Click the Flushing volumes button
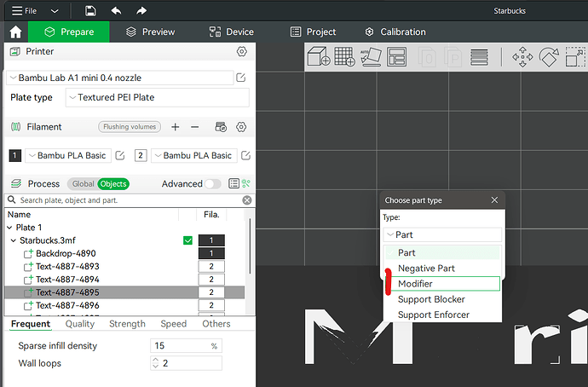This screenshot has height=387, width=588. [130, 127]
